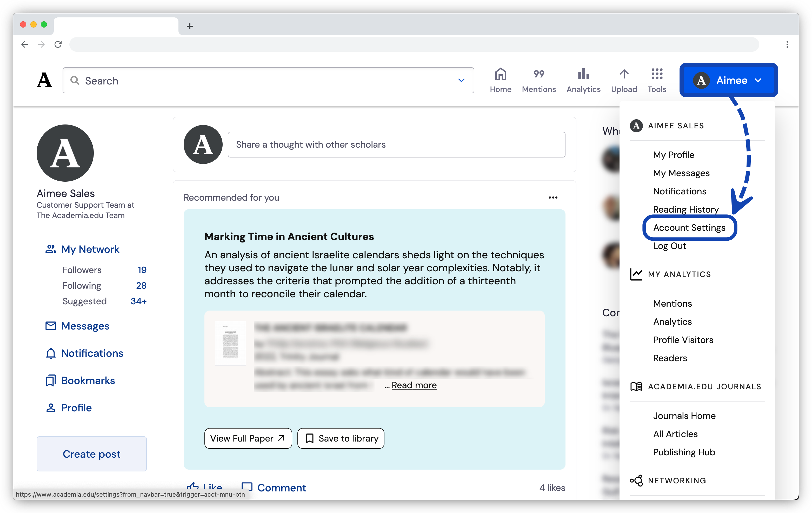Click the '4 likes' count
The image size is (812, 513).
coord(552,488)
